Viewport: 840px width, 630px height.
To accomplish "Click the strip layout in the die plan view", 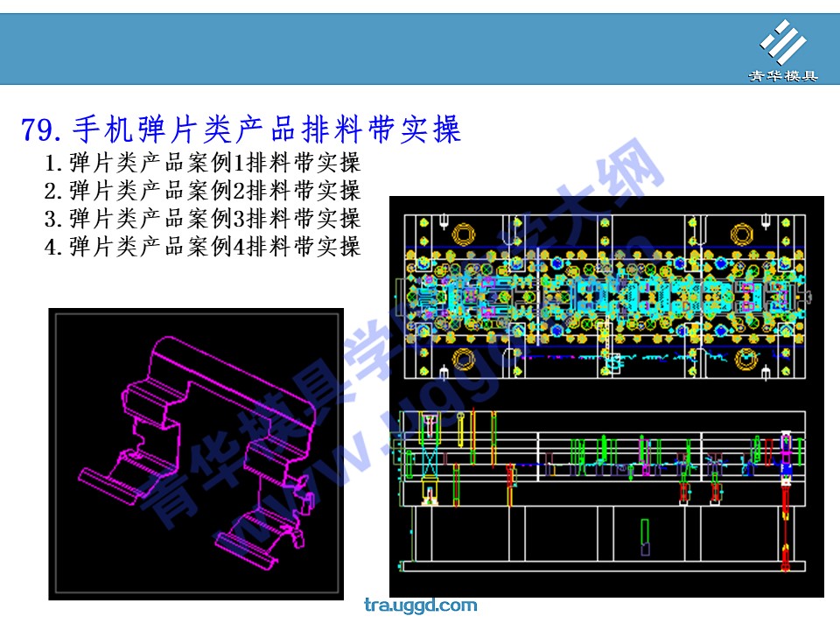I will coord(604,297).
